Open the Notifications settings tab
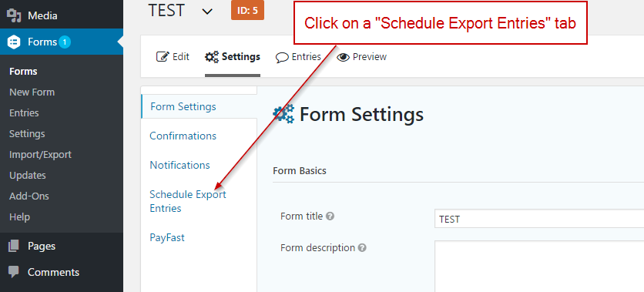644x292 pixels. point(179,165)
